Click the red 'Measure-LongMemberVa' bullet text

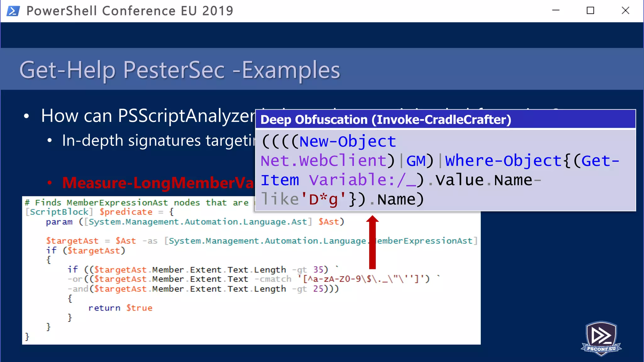click(x=158, y=183)
